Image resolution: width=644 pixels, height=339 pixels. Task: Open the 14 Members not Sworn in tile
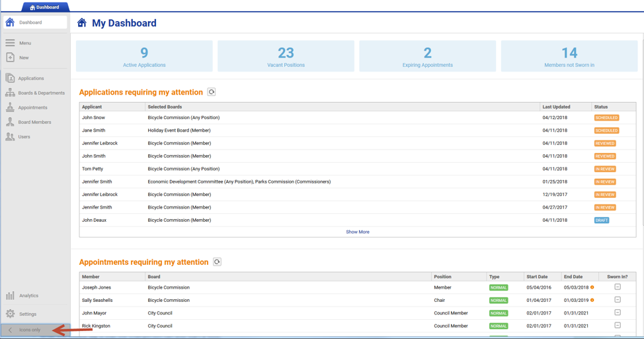click(x=569, y=56)
